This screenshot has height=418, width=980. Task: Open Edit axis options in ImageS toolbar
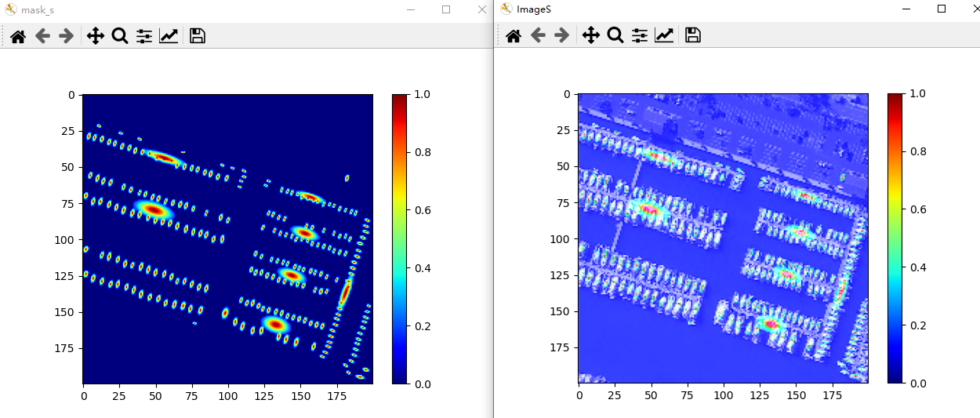pos(664,35)
